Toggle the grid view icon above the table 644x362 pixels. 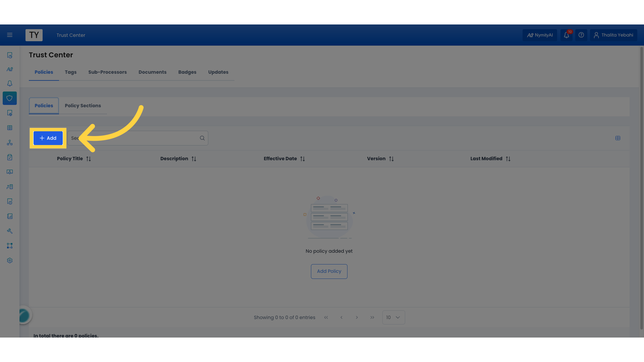click(618, 138)
